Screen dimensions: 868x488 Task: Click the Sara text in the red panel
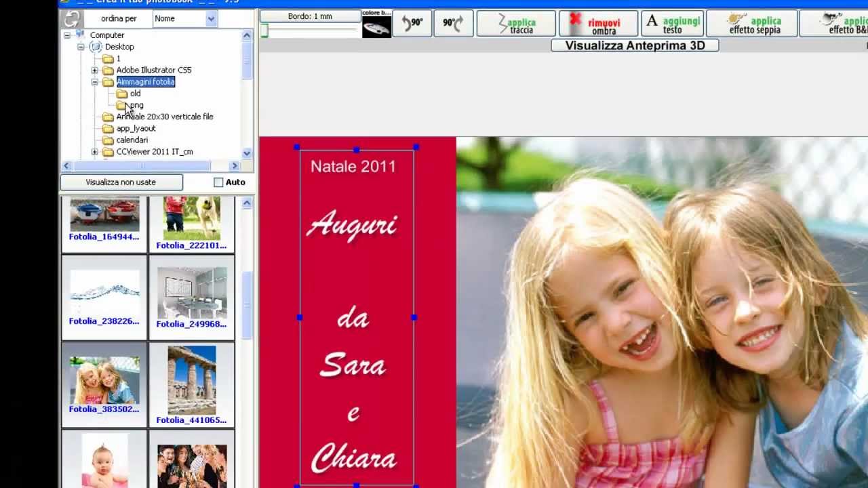353,365
